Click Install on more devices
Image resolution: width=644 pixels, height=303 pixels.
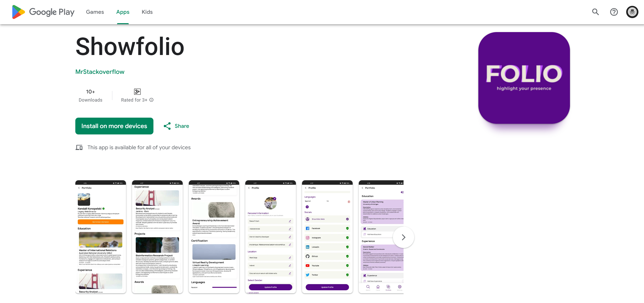coord(114,126)
